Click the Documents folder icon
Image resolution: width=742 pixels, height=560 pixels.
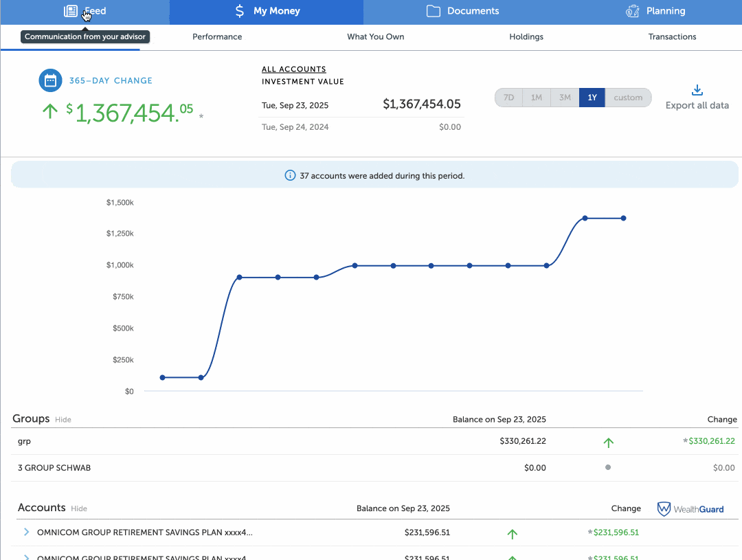433,11
